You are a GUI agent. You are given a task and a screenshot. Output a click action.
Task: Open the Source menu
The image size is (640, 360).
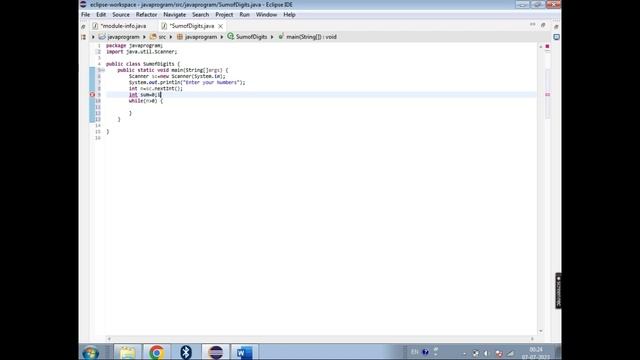tap(121, 15)
